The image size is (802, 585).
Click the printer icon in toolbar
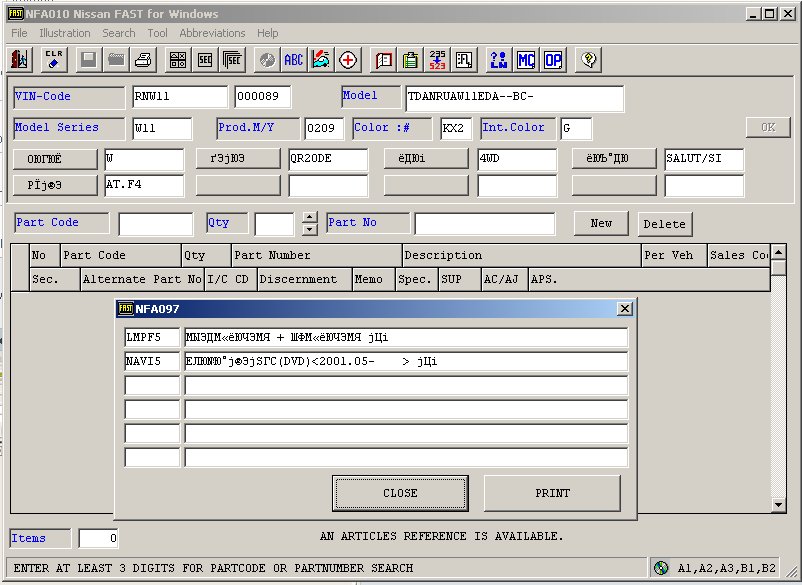(x=144, y=60)
